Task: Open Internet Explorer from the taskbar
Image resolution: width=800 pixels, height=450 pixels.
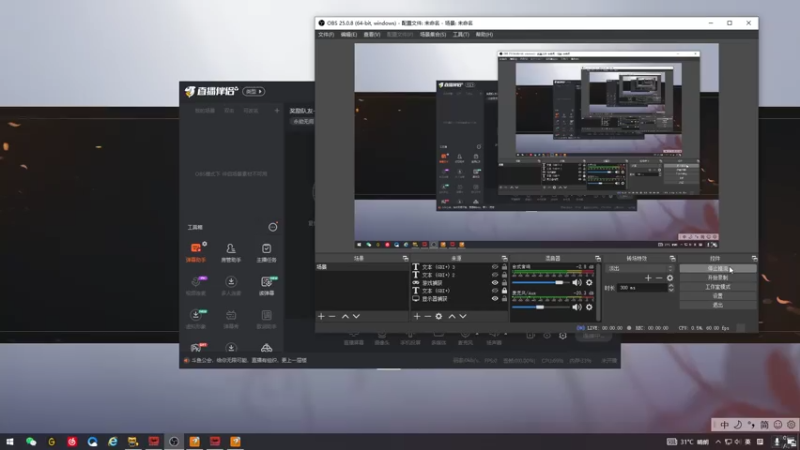Action: click(112, 442)
